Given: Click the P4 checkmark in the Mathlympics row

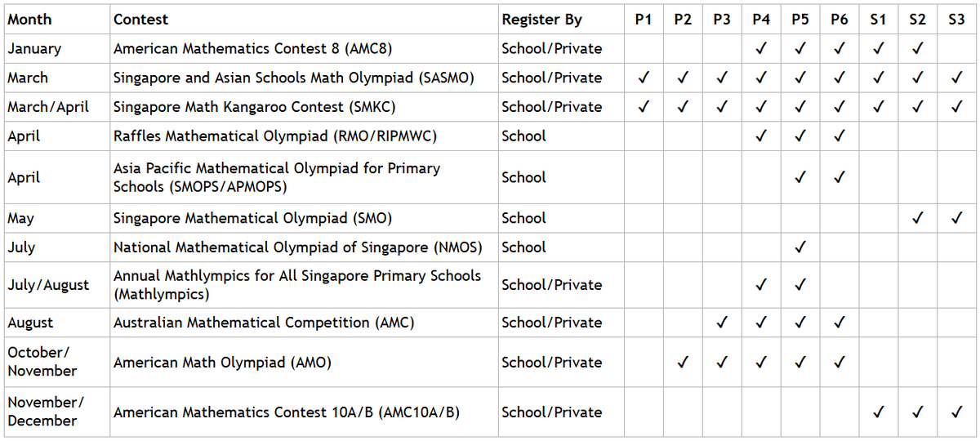Looking at the screenshot, I should [x=761, y=285].
